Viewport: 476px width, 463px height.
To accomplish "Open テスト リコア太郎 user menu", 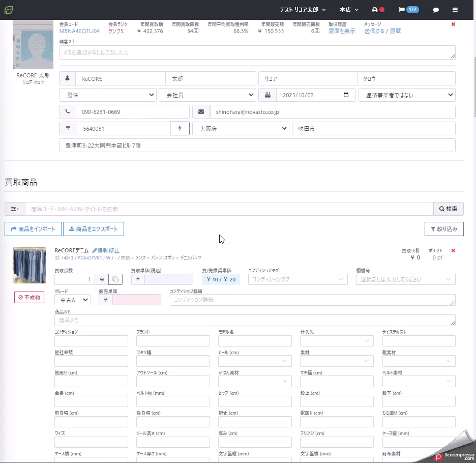I will click(303, 10).
